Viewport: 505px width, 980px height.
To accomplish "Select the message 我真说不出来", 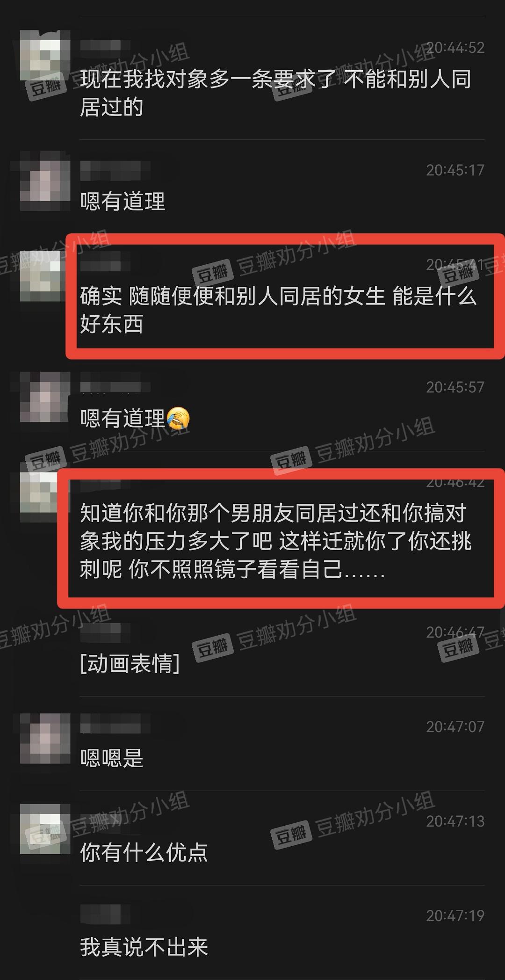I will click(144, 947).
